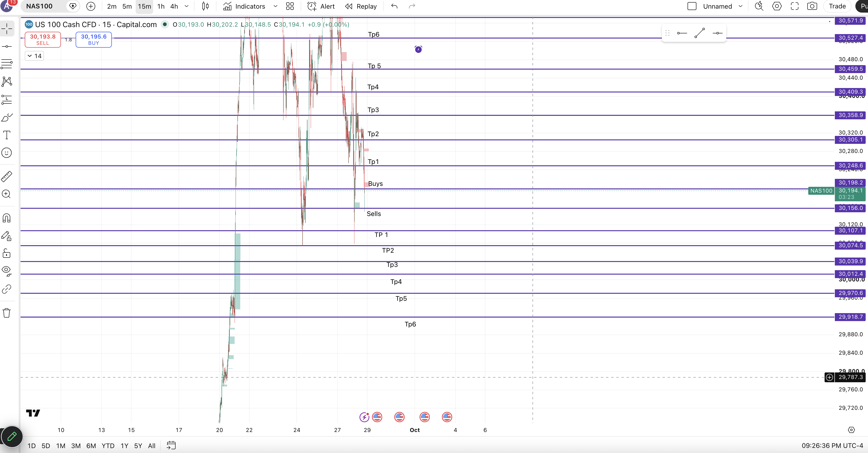
Task: Redo the chart action
Action: 412,6
